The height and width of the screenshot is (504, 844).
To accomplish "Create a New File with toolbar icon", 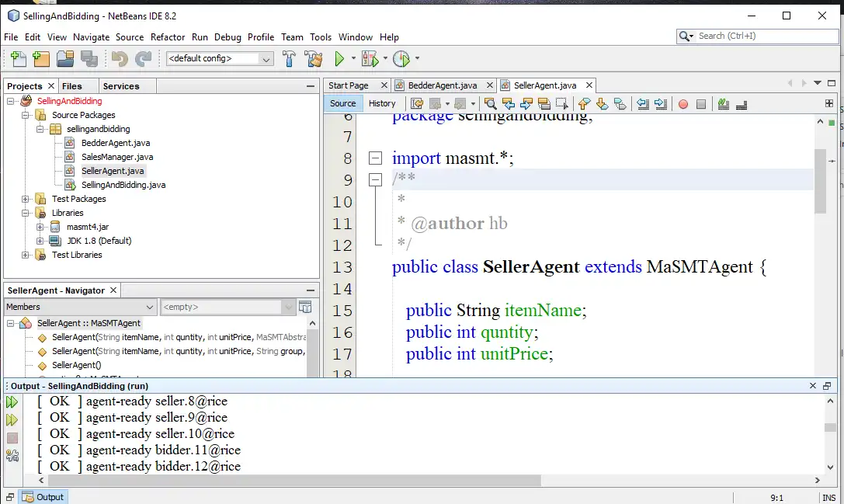I will tap(19, 59).
